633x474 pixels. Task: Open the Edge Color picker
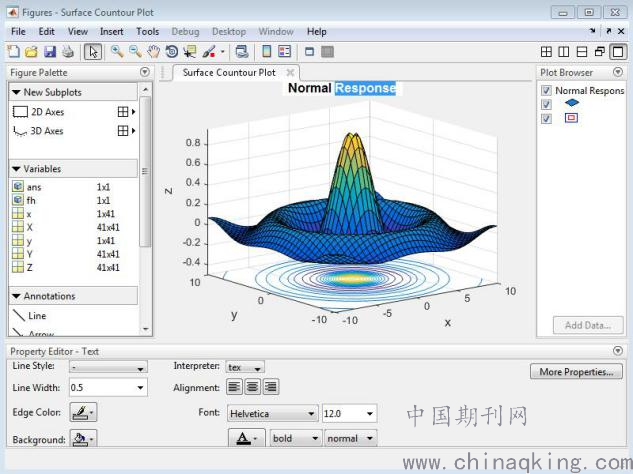(x=83, y=412)
